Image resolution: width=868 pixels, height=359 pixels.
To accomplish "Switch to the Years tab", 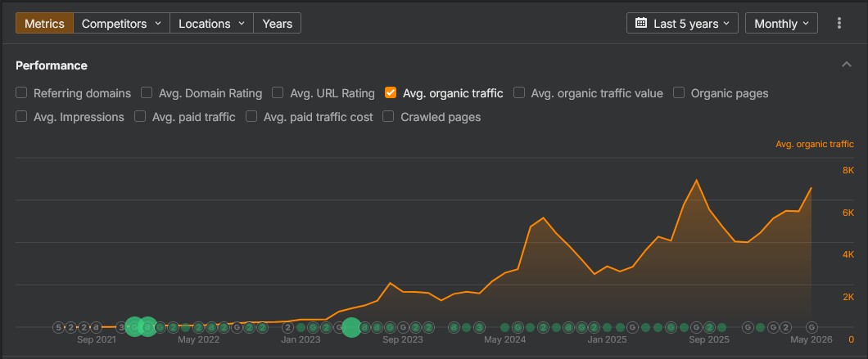I will point(278,23).
